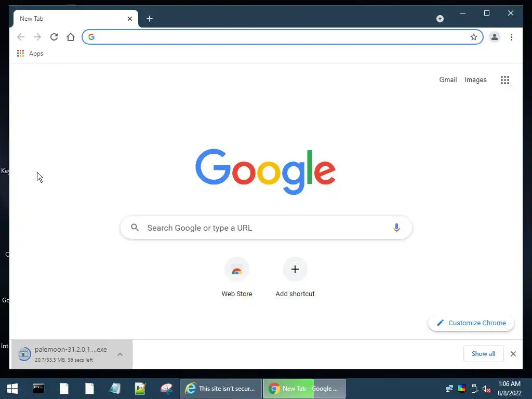Screen dimensions: 532x399
Task: Open the Google apps grid
Action: point(505,79)
